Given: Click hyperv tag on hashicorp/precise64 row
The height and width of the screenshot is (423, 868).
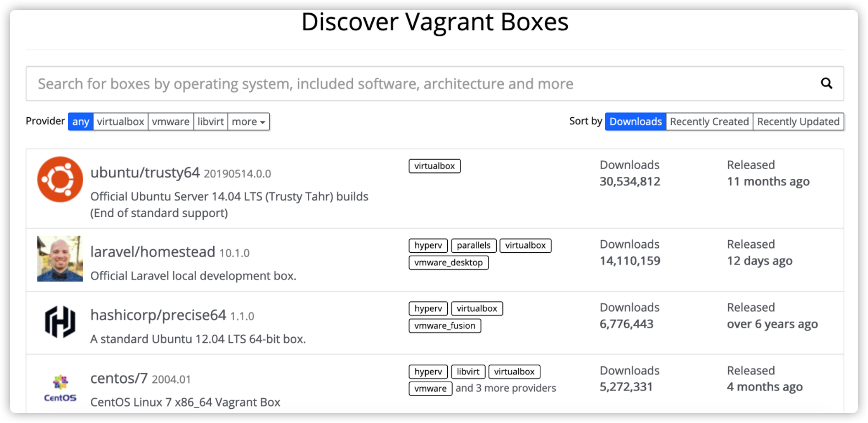Looking at the screenshot, I should click(x=428, y=309).
